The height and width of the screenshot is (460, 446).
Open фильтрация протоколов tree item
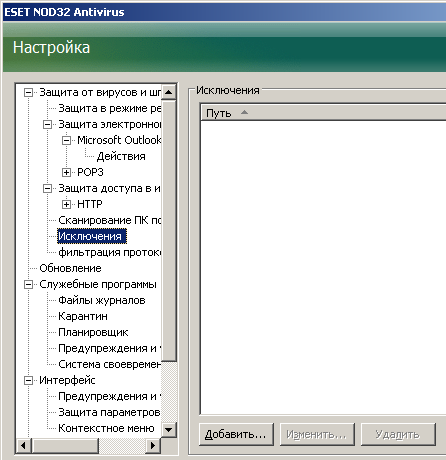[109, 252]
